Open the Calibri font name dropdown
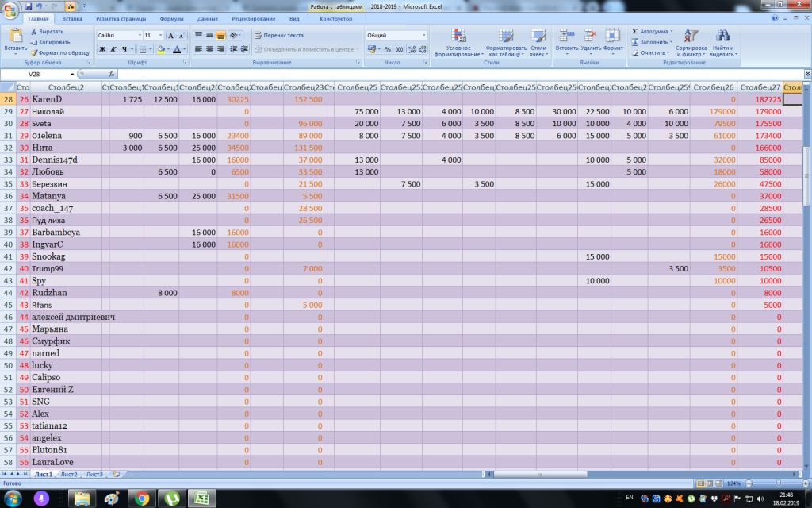Screen dimensions: 812x508 coord(140,36)
